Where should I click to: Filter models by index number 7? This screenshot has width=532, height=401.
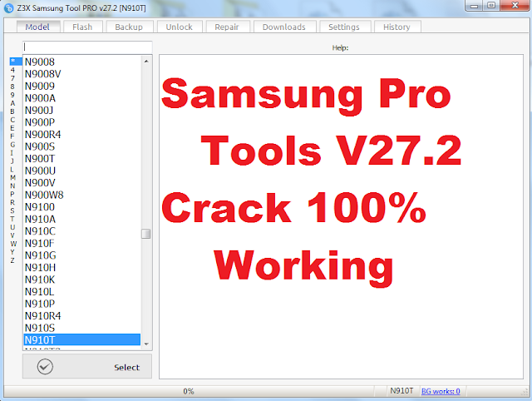point(12,78)
